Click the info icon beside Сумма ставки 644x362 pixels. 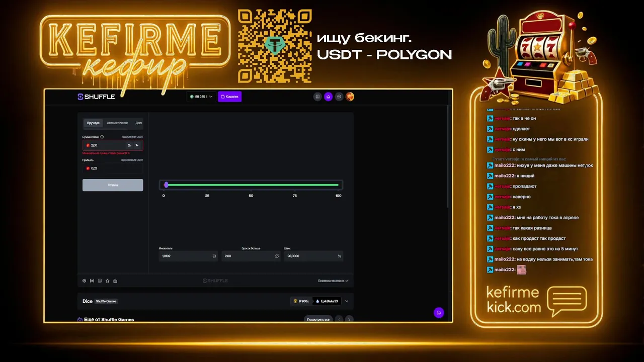[x=102, y=137]
